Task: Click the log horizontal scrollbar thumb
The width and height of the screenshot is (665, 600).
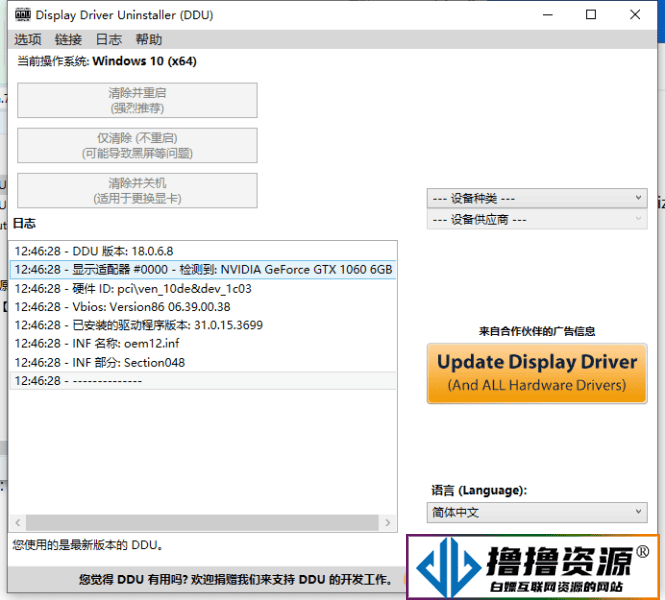Action: pyautogui.click(x=202, y=522)
